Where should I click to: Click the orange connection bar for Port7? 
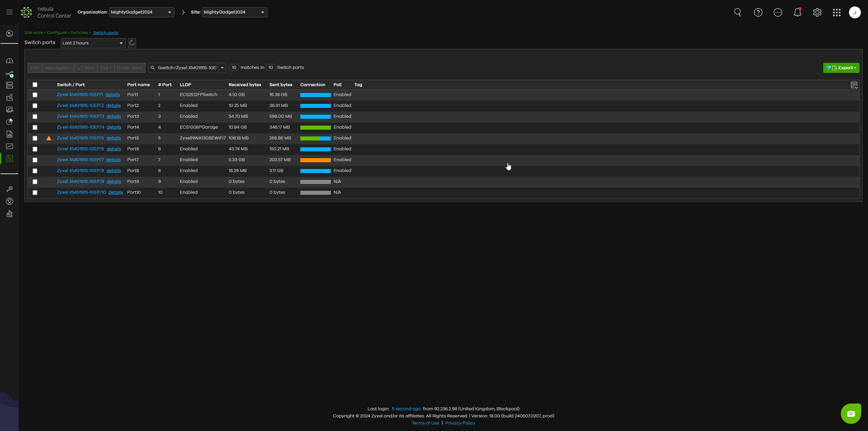(315, 160)
